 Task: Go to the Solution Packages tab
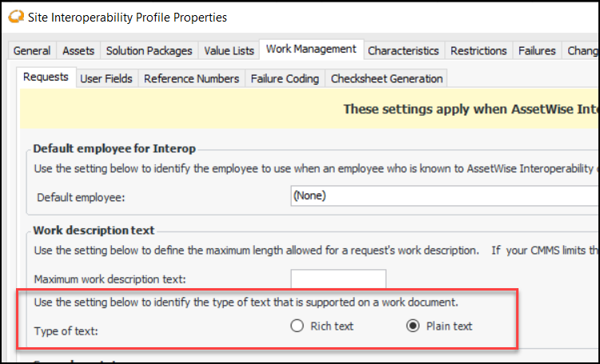click(x=149, y=50)
